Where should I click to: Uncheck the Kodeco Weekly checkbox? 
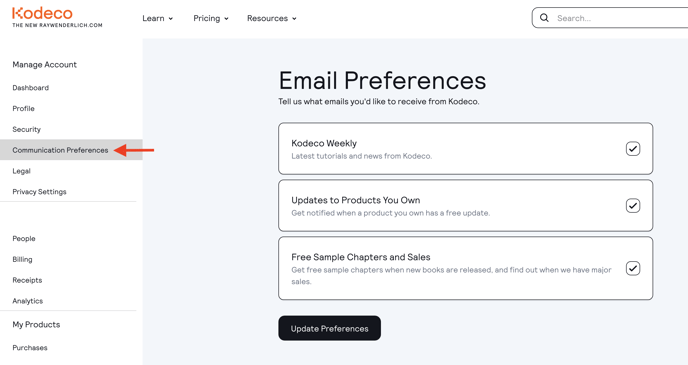click(x=633, y=149)
